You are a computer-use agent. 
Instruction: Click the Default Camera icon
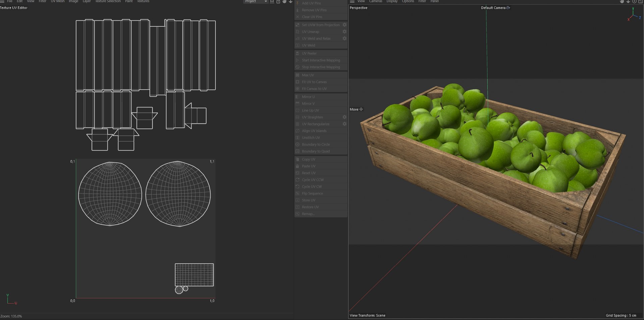pyautogui.click(x=508, y=8)
